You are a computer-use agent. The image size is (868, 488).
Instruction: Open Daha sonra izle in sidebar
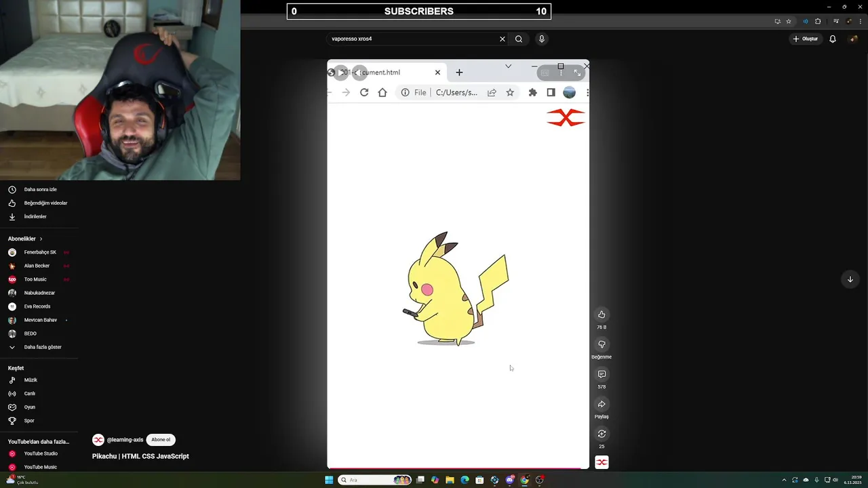(39, 190)
